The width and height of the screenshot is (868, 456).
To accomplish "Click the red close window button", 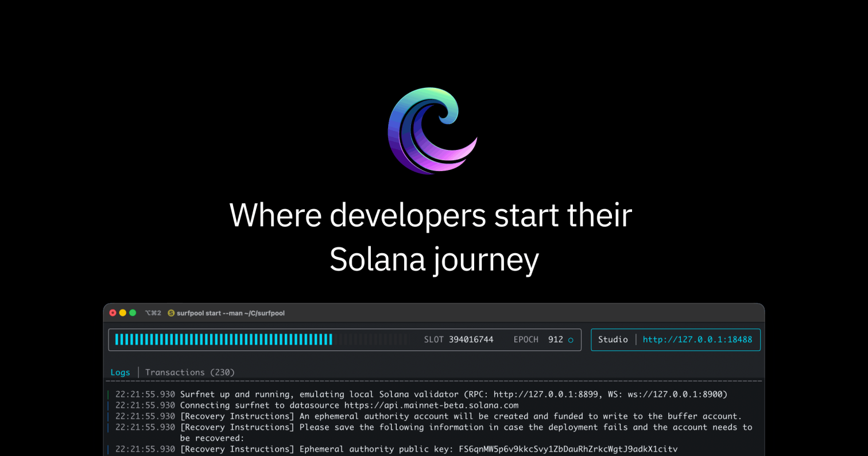I will tap(113, 313).
